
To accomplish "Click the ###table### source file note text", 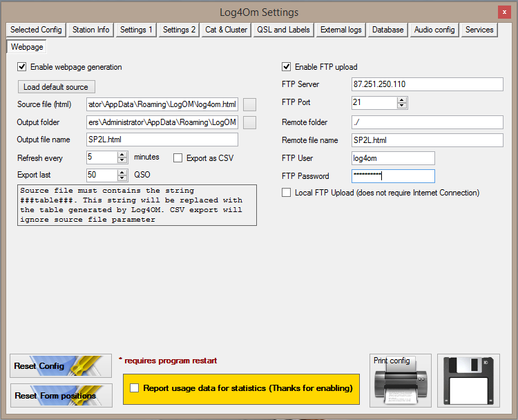I will (x=137, y=205).
